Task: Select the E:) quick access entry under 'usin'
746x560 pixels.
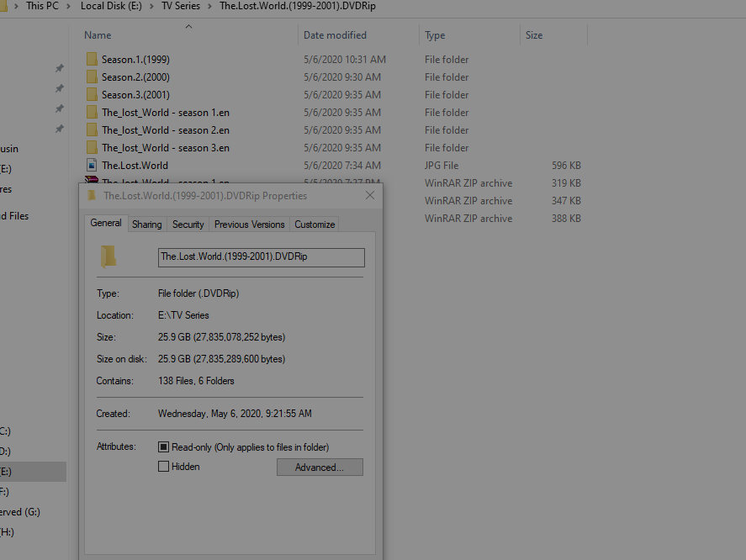Action: coord(6,169)
